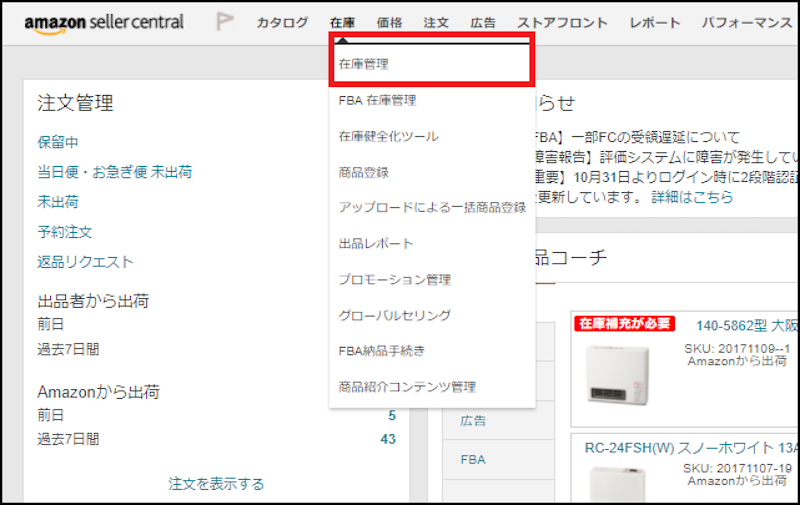Click the 在庫補充が必要 red badge
800x505 pixels.
pyautogui.click(x=625, y=324)
